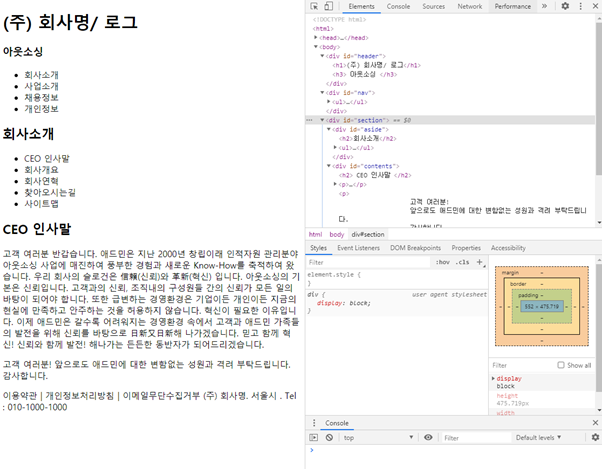This screenshot has height=469, width=606.
Task: Click the 개인정보 navigation item
Action: click(x=41, y=109)
